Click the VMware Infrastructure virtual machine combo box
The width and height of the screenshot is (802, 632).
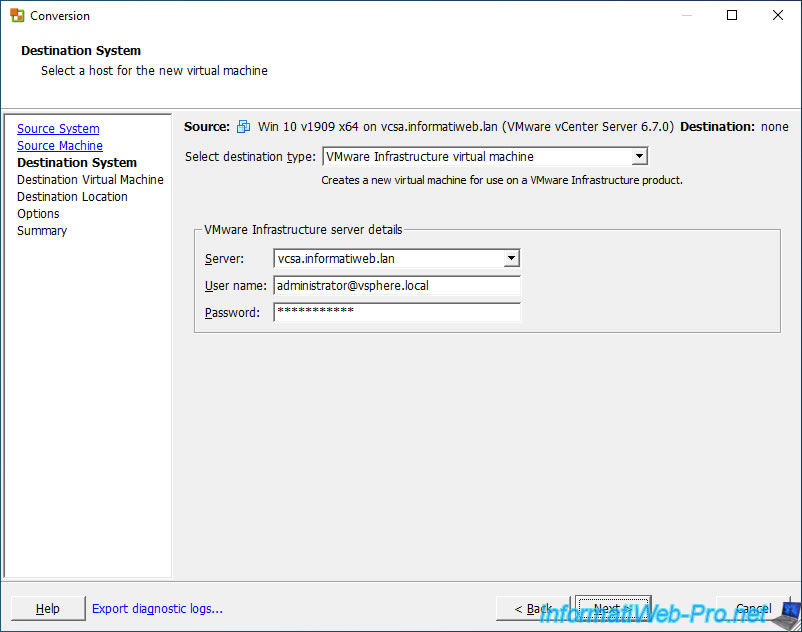coord(485,156)
